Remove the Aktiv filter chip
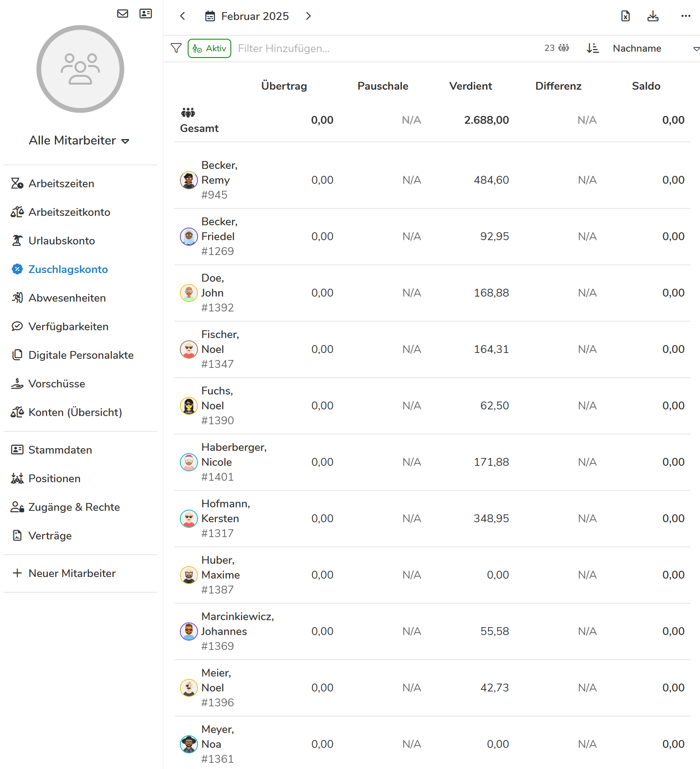 209,48
